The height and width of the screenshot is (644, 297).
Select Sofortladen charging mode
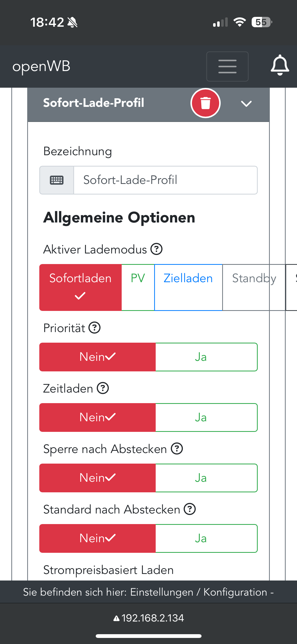[80, 287]
